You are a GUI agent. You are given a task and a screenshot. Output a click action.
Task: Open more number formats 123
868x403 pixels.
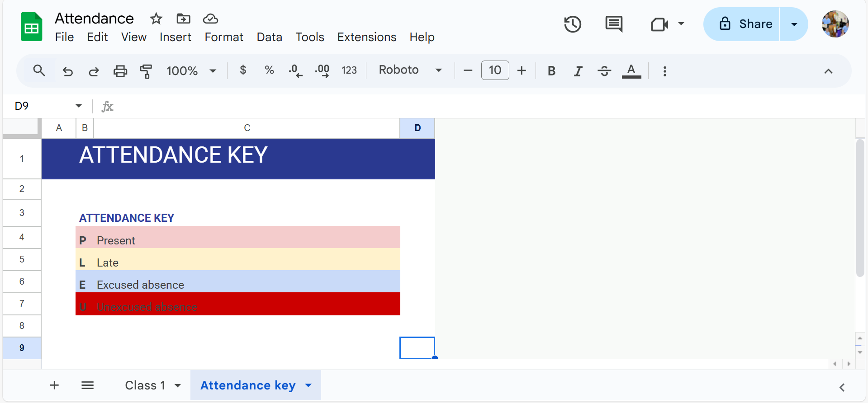(349, 70)
